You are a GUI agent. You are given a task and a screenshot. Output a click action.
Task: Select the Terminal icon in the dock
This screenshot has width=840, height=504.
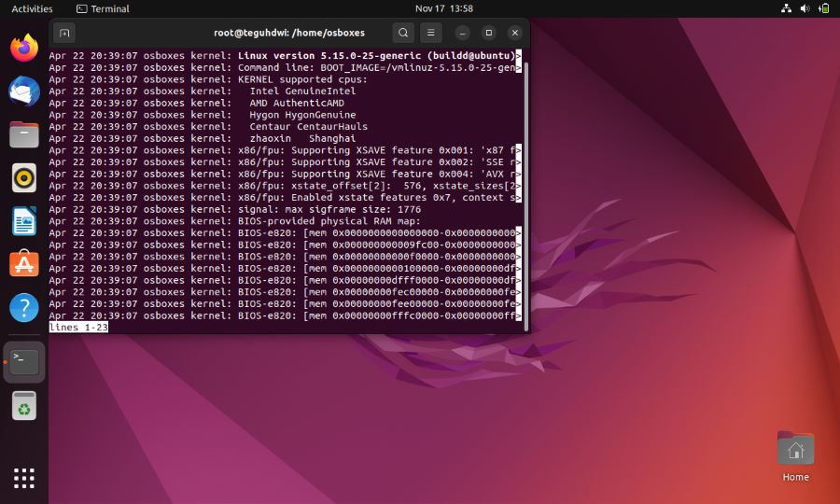[x=24, y=362]
